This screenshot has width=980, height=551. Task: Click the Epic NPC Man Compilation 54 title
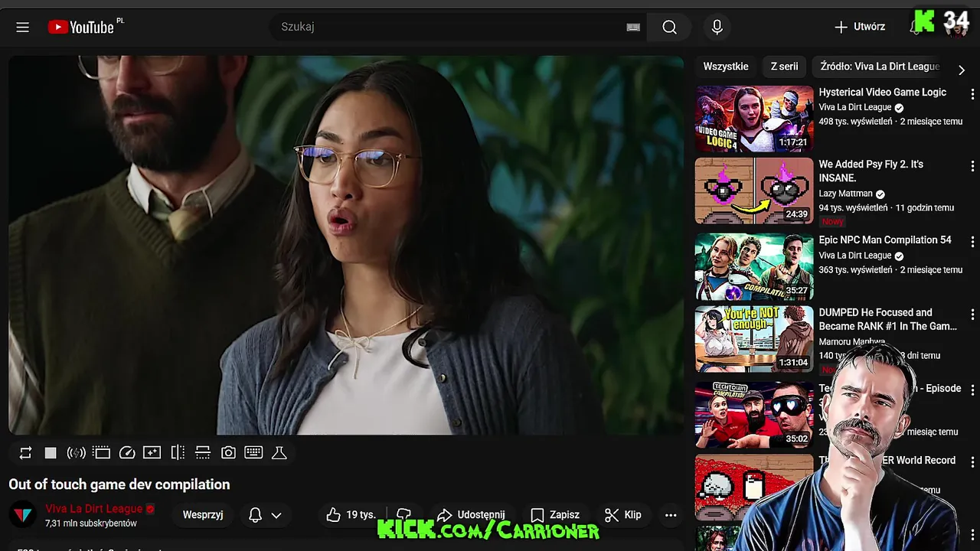(885, 240)
